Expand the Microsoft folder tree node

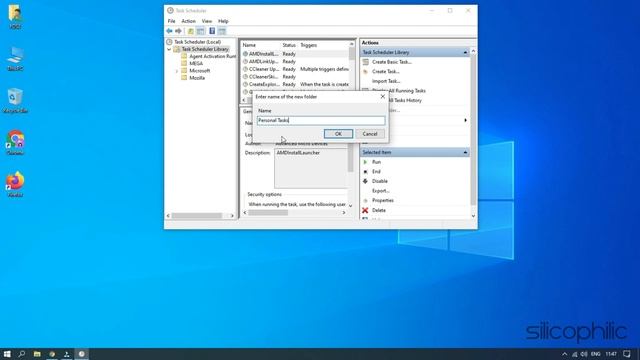pyautogui.click(x=177, y=71)
